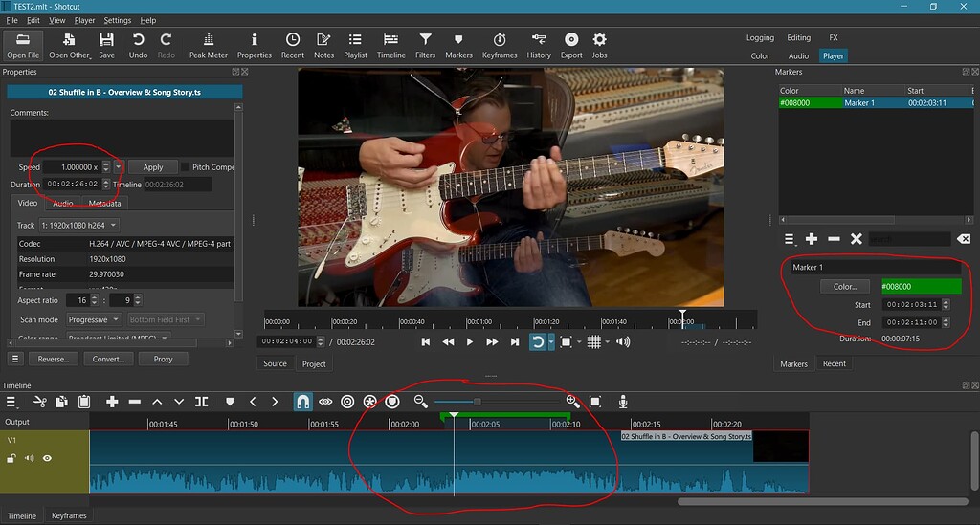Open the Peak Meter panel
The image size is (980, 525).
click(209, 45)
